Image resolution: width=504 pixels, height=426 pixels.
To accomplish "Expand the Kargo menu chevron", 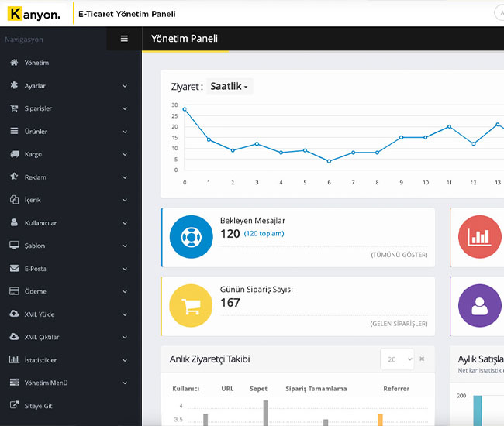I will (x=125, y=154).
